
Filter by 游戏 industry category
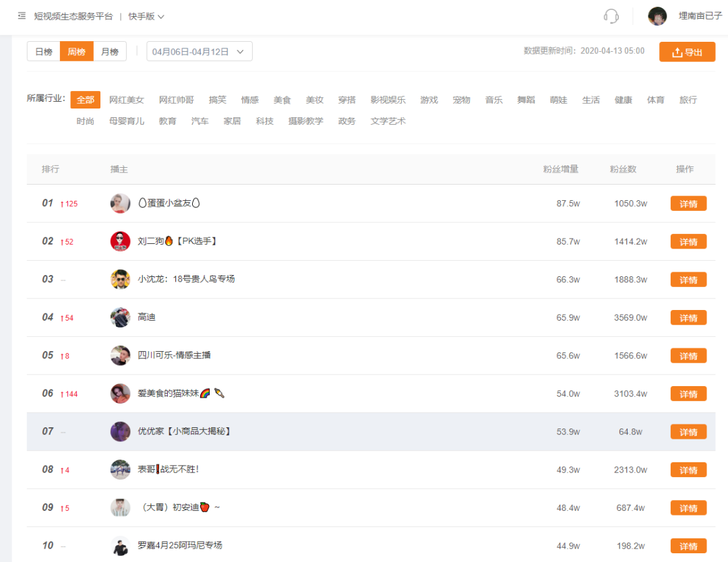tap(429, 100)
